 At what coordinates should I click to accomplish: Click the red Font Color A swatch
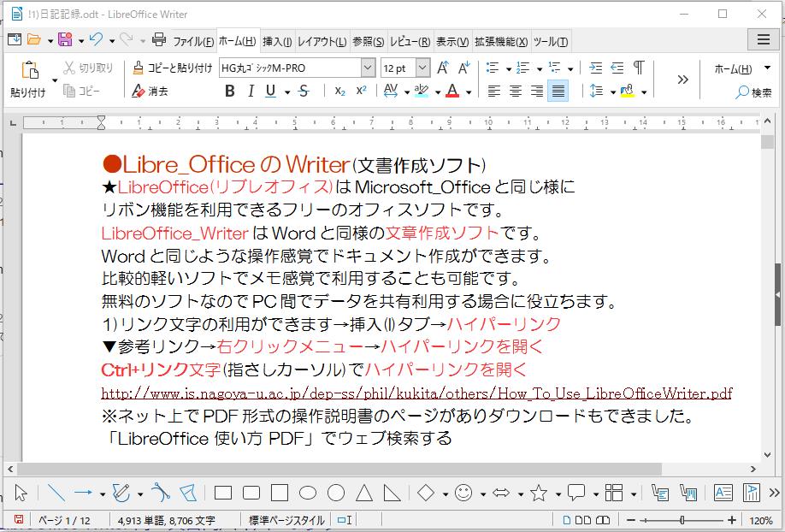pyautogui.click(x=452, y=91)
